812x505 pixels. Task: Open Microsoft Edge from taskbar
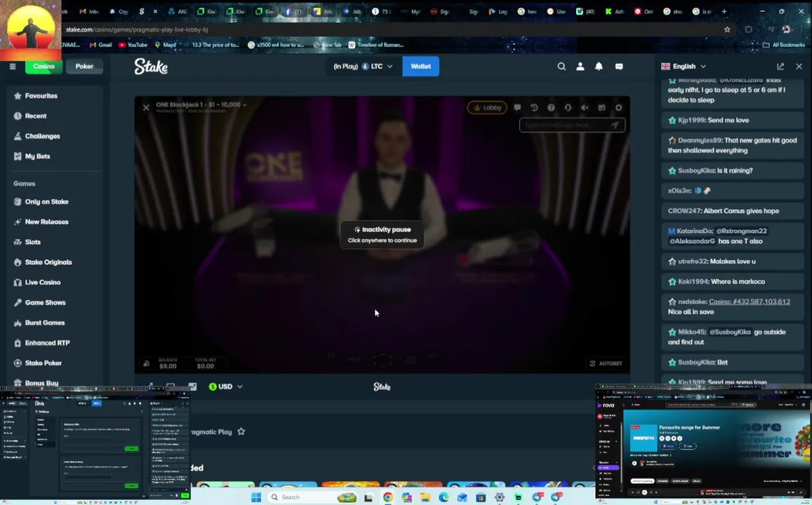(x=444, y=497)
